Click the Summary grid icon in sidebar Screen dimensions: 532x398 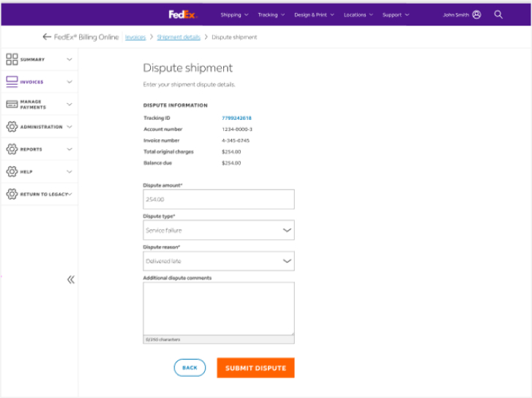point(12,59)
